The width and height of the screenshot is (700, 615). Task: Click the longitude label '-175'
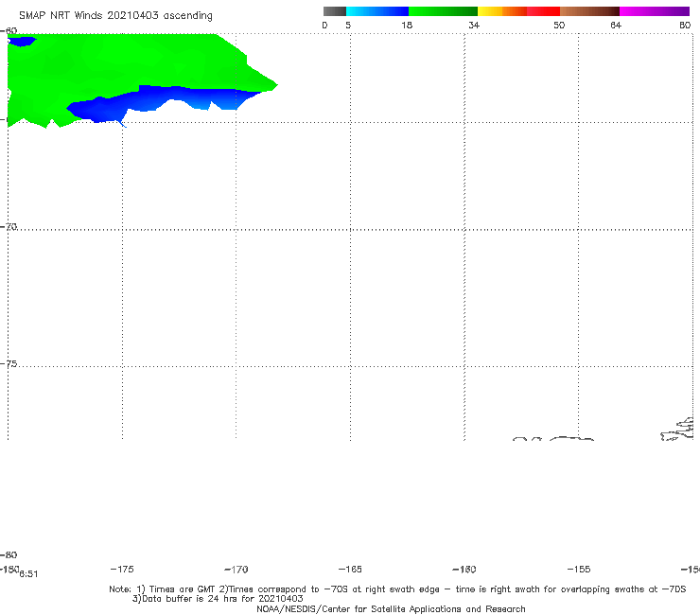point(122,569)
